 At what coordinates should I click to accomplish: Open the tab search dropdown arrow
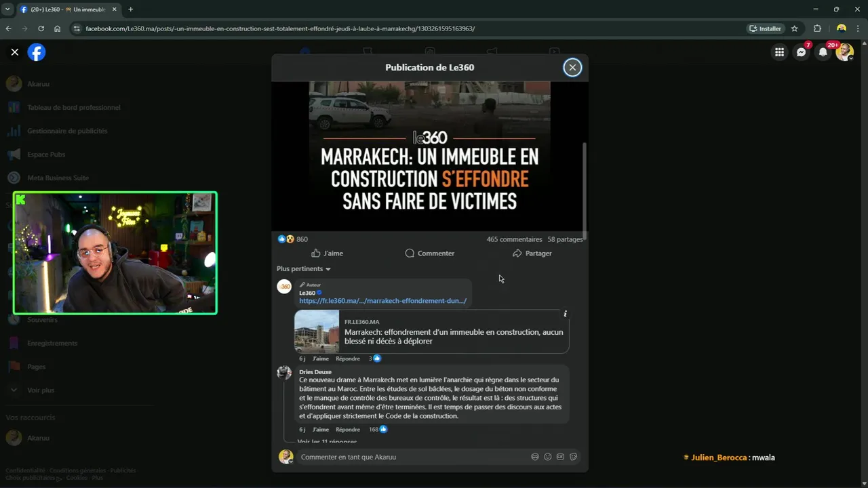pos(7,9)
